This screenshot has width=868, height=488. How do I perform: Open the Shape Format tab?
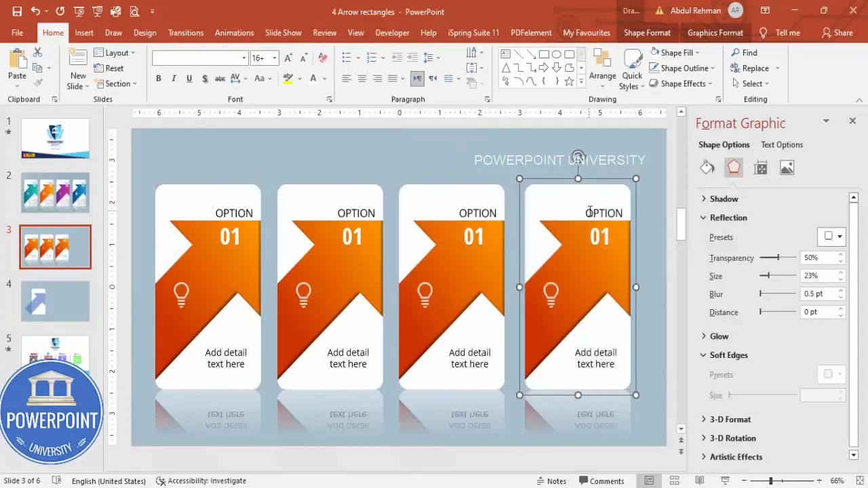point(647,33)
